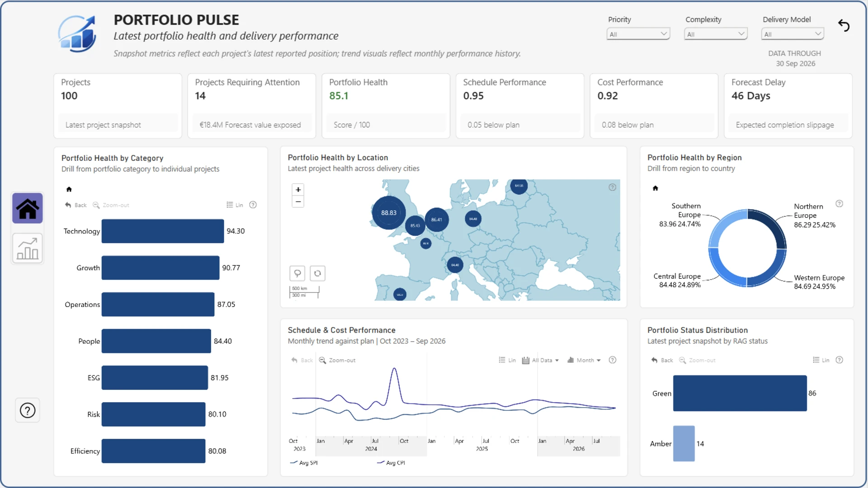This screenshot has width=868, height=488.
Task: Open the Priority filter dropdown
Action: click(638, 34)
